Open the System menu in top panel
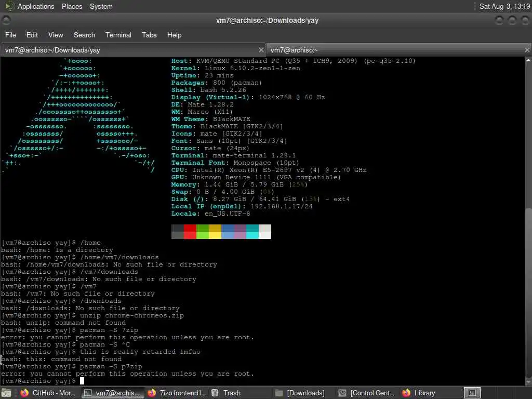532x399 pixels. pyautogui.click(x=101, y=6)
